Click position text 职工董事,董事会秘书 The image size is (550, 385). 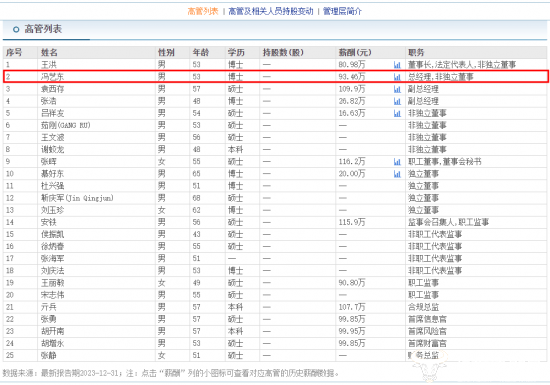tap(444, 162)
